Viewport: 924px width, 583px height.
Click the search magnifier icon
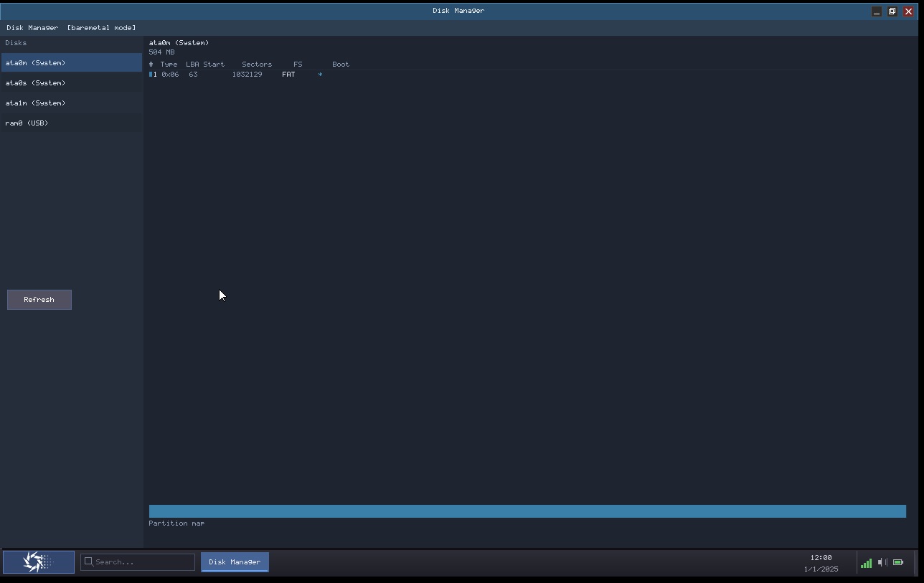point(89,561)
